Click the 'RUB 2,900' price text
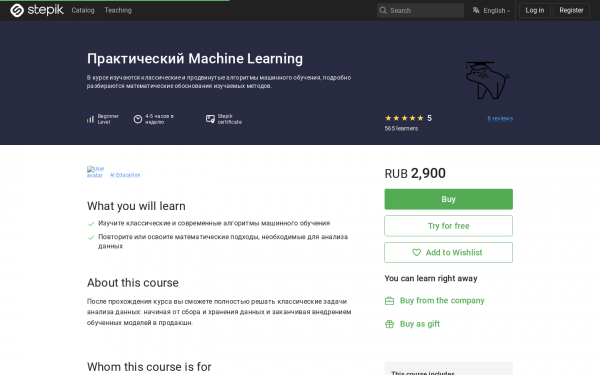 [x=415, y=173]
